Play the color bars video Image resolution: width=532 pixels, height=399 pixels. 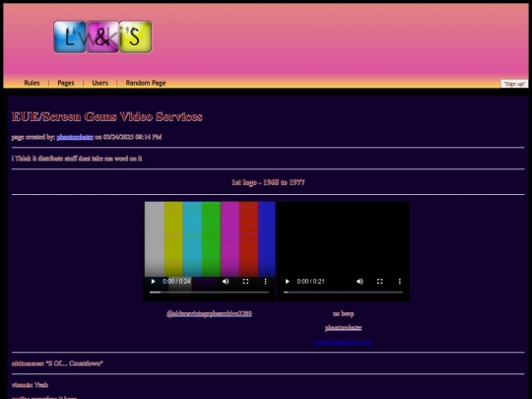[x=153, y=281]
